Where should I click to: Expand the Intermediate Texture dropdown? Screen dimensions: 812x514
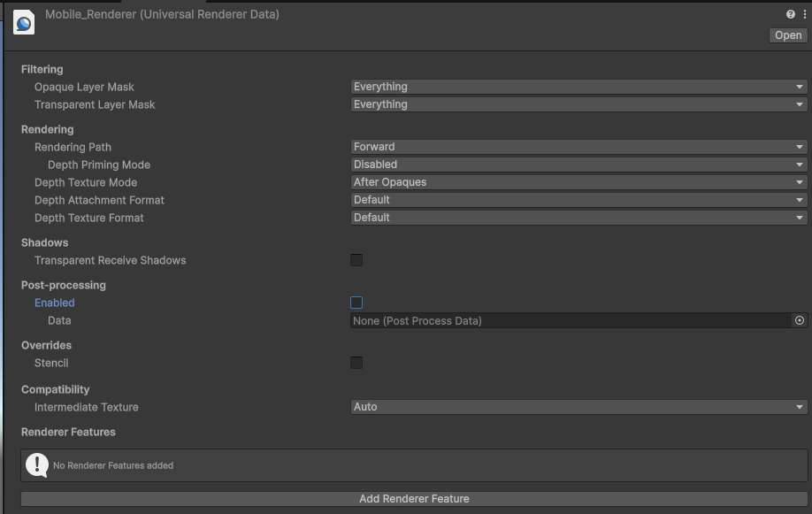pos(579,407)
